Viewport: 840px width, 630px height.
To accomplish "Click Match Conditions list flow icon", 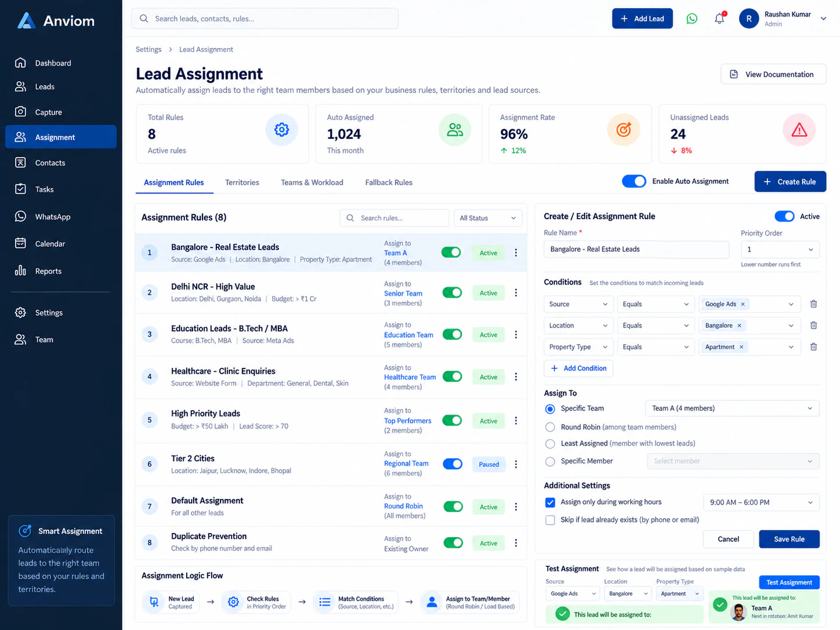I will pyautogui.click(x=325, y=602).
